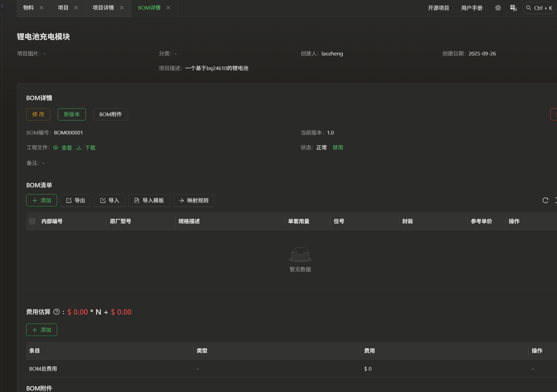Toggle the light/dark theme sun icon

(498, 8)
